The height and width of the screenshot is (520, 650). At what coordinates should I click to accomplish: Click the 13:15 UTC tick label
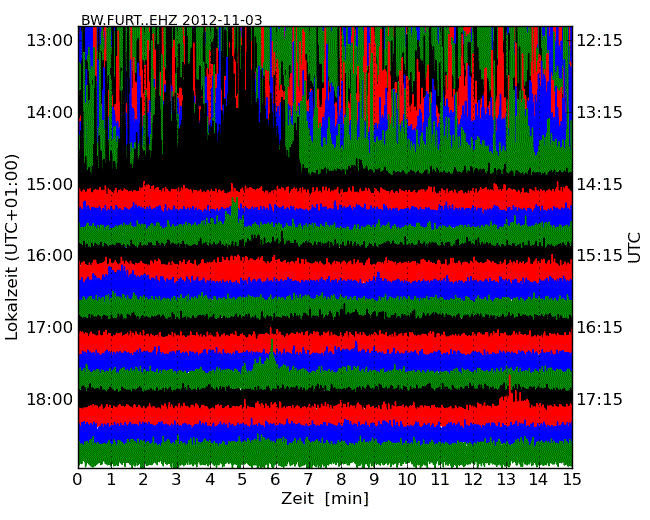click(x=600, y=112)
